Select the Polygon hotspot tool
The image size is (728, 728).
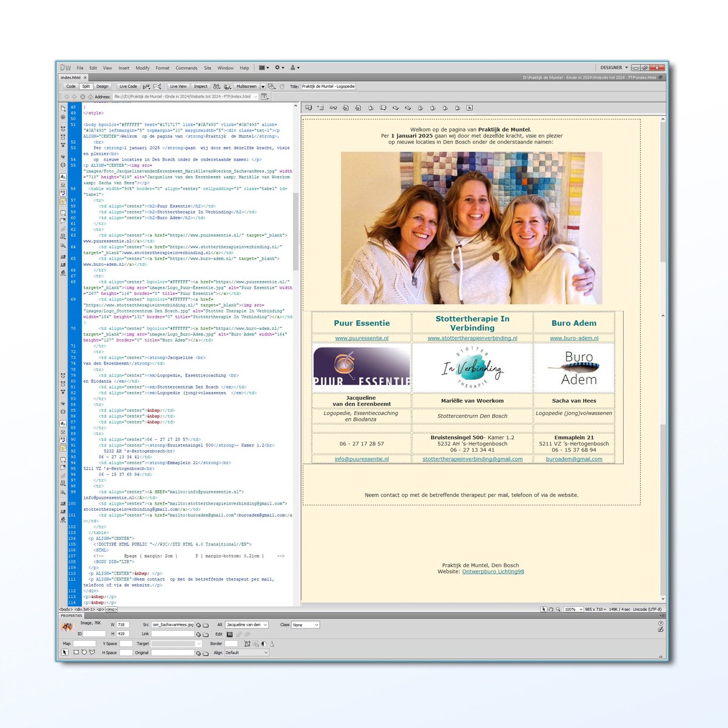[x=92, y=652]
